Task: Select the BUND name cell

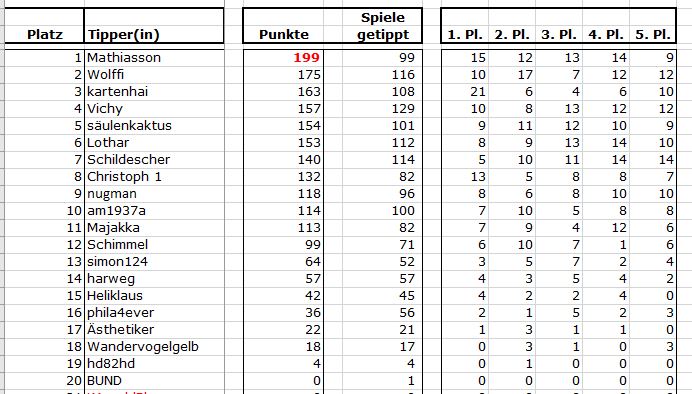Action: [154, 381]
